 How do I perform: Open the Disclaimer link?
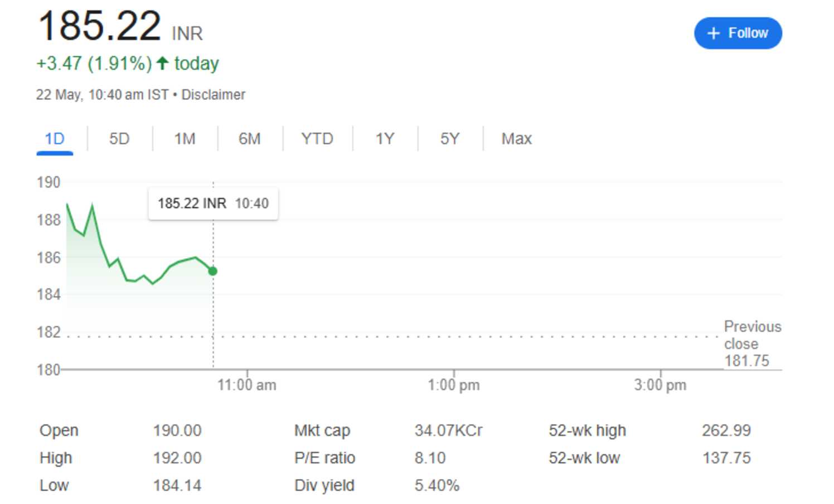[213, 95]
